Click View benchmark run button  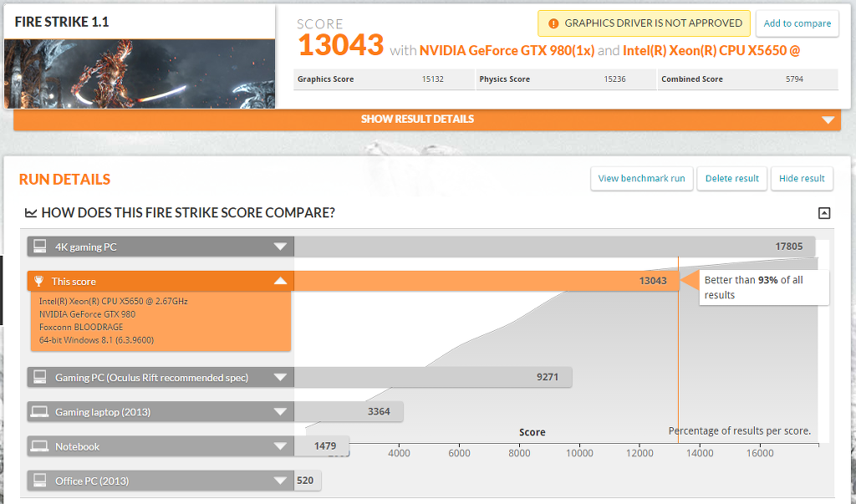641,178
